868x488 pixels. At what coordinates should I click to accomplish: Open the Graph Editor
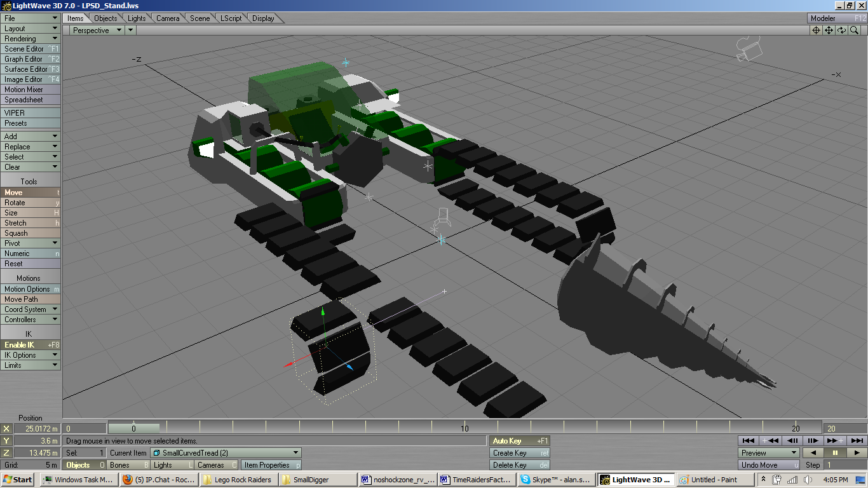tap(31, 59)
